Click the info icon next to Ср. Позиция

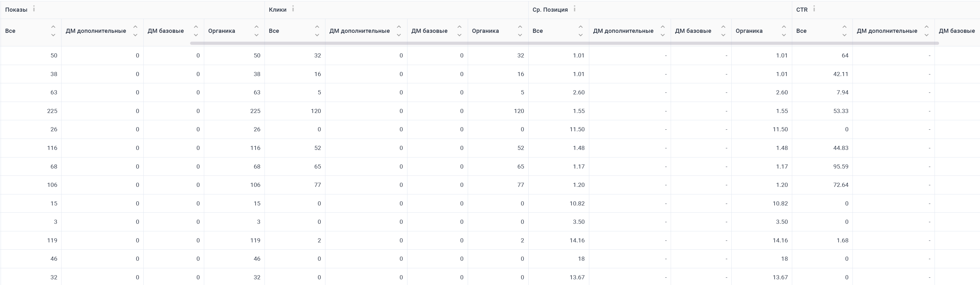pos(574,9)
